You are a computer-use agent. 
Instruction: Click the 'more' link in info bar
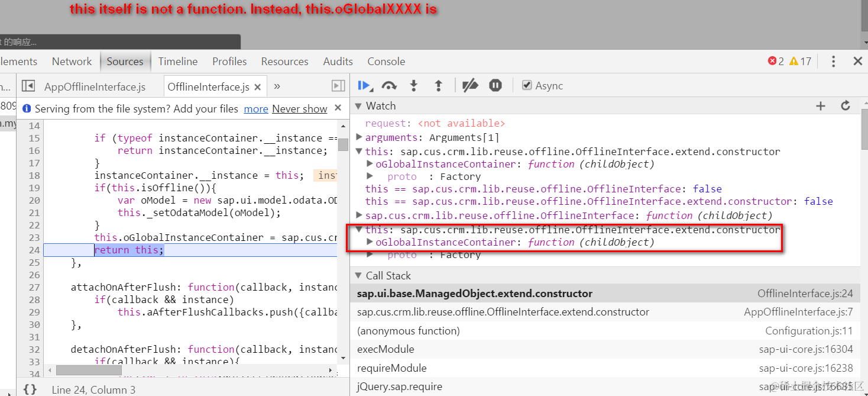256,109
